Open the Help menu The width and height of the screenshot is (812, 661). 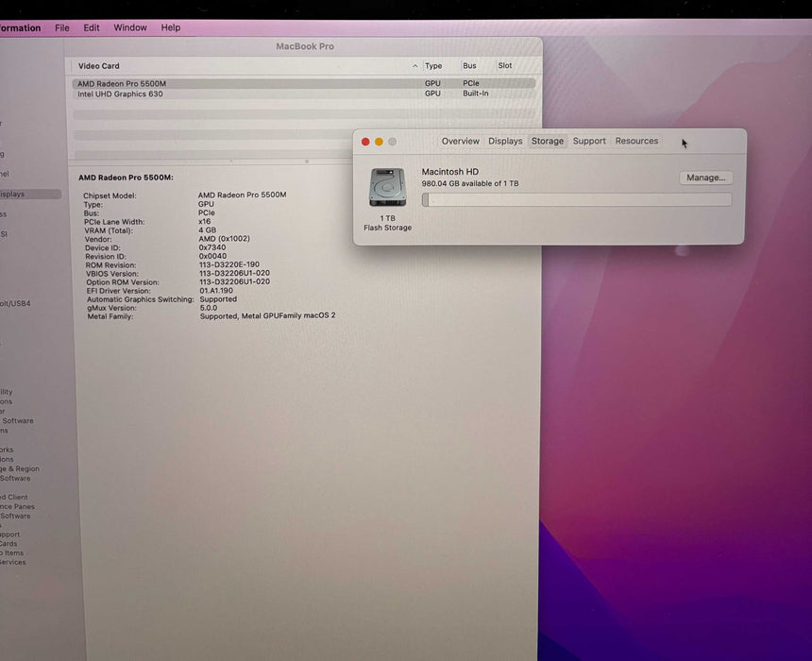coord(170,27)
